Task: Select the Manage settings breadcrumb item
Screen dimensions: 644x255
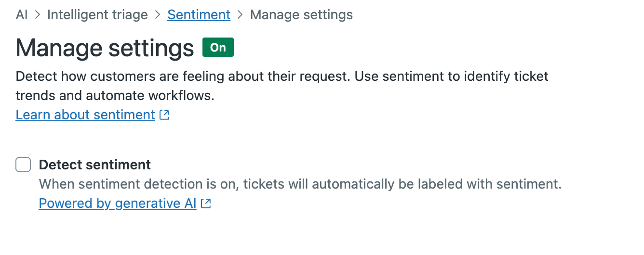Action: click(302, 15)
